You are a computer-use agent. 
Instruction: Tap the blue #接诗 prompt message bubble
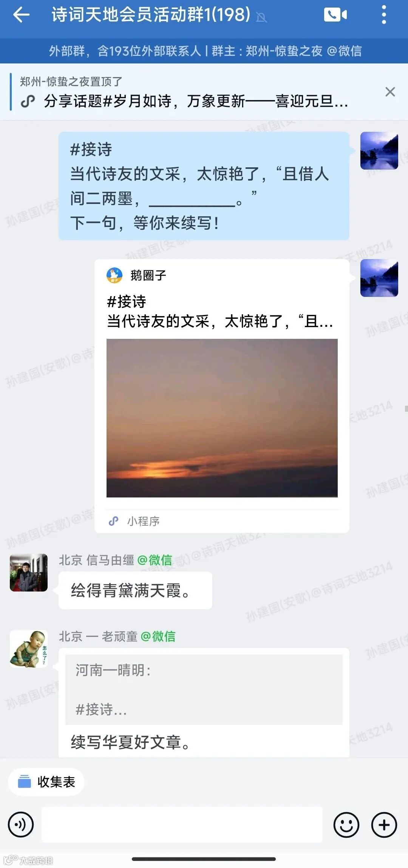tap(204, 186)
